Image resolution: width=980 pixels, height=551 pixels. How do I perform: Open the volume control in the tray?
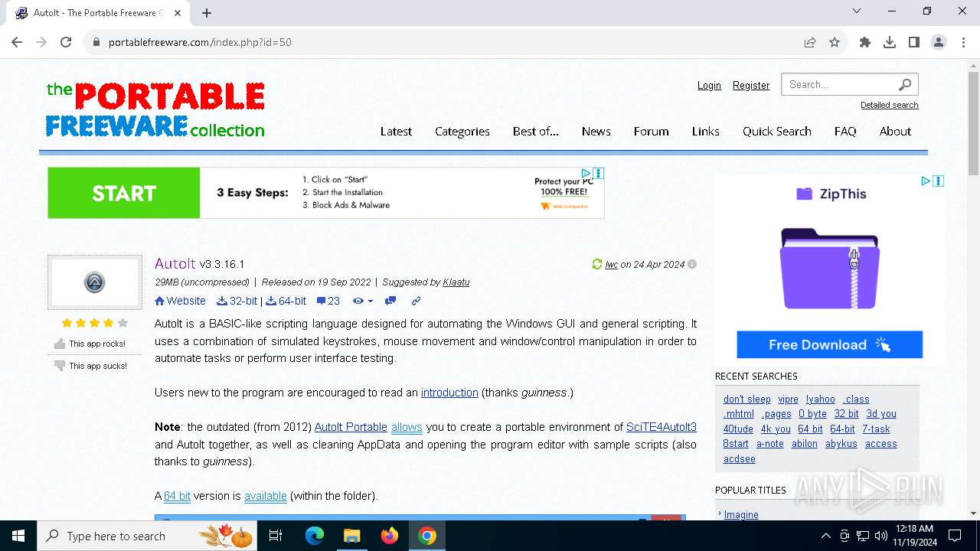click(x=881, y=536)
